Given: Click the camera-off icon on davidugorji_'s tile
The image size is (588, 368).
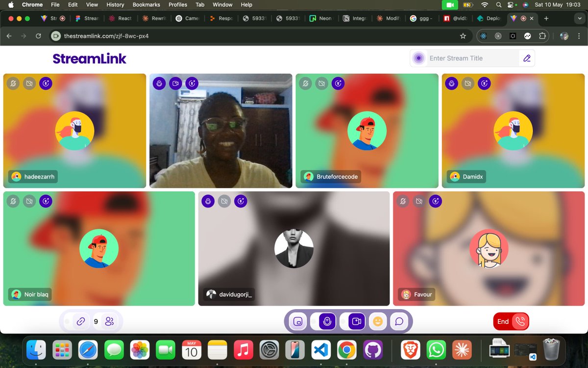Looking at the screenshot, I should pyautogui.click(x=224, y=201).
